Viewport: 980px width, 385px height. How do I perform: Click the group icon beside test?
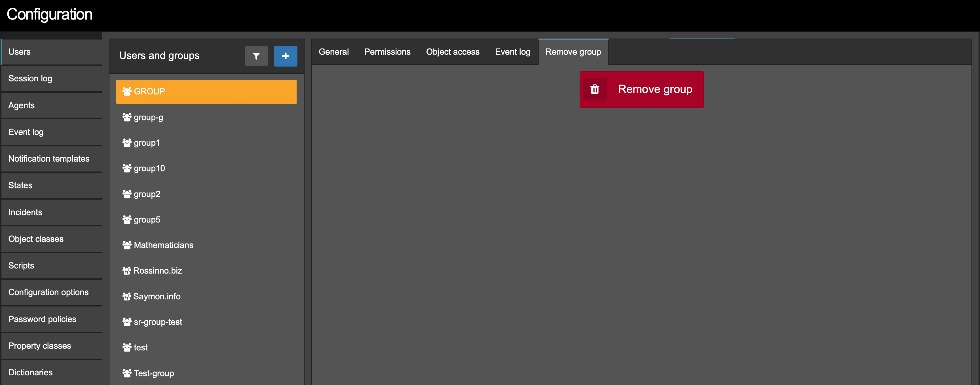127,347
